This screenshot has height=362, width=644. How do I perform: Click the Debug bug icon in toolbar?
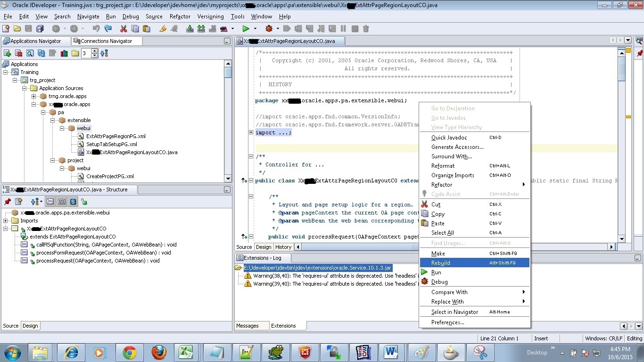pos(269,29)
